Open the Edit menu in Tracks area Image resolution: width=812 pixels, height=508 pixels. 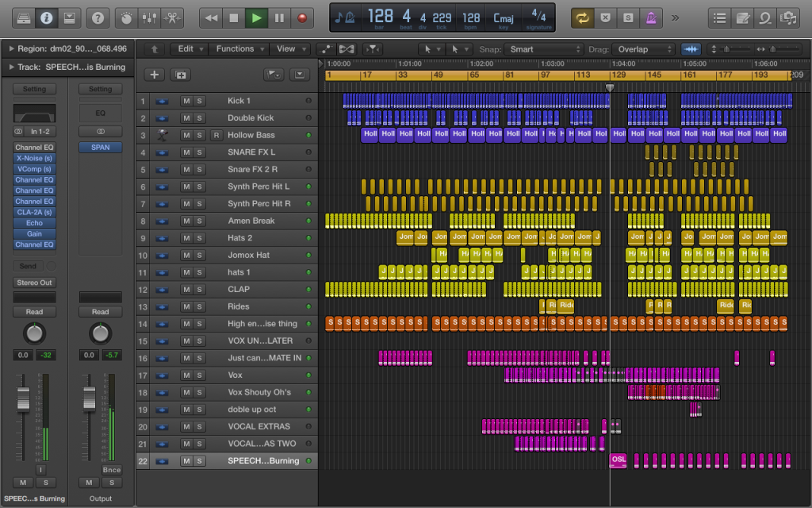(186, 49)
